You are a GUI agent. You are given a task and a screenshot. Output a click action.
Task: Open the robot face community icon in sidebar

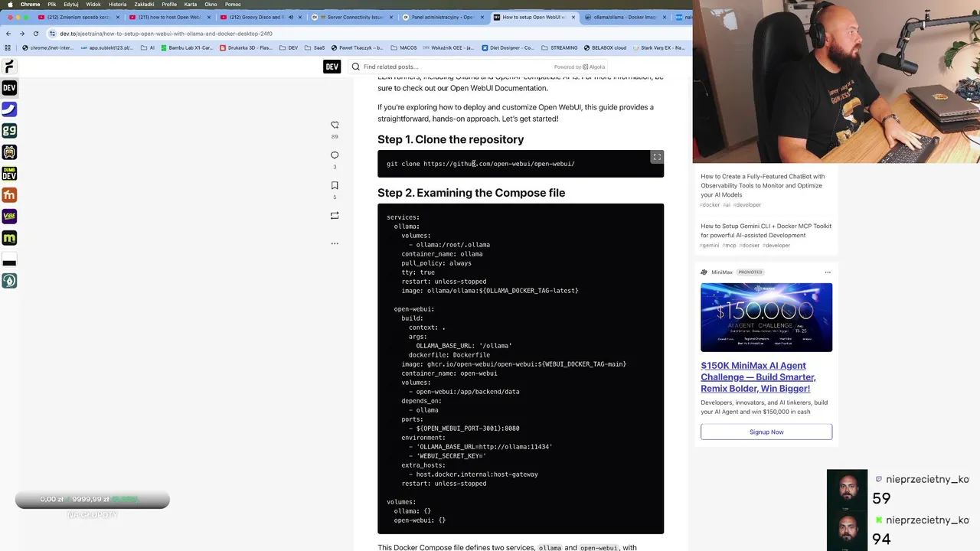click(x=9, y=152)
